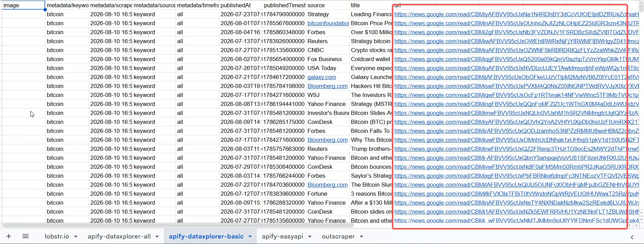Select the 'Bitcoin Falls To' title cell
Screen dimensions: 644x244
[371, 131]
